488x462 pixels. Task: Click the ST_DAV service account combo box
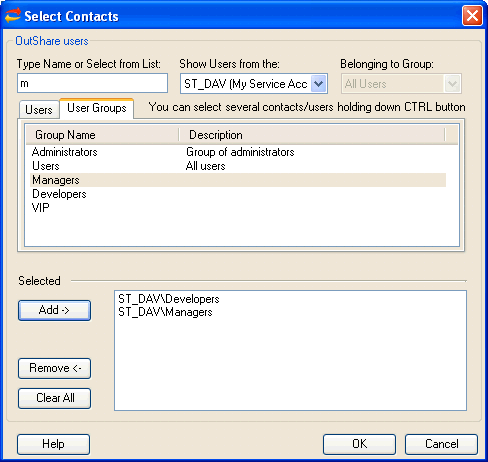[x=254, y=84]
